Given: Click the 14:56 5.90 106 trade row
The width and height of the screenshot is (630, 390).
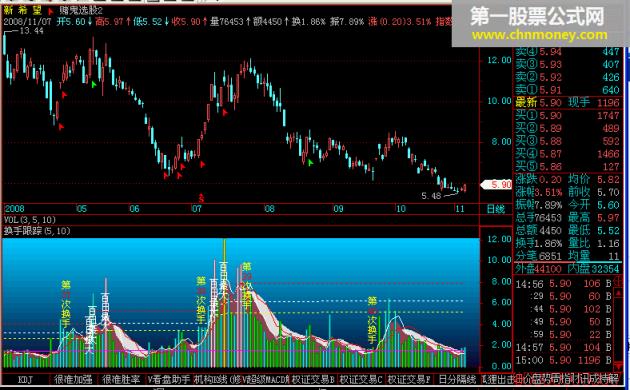Looking at the screenshot, I should point(564,284).
